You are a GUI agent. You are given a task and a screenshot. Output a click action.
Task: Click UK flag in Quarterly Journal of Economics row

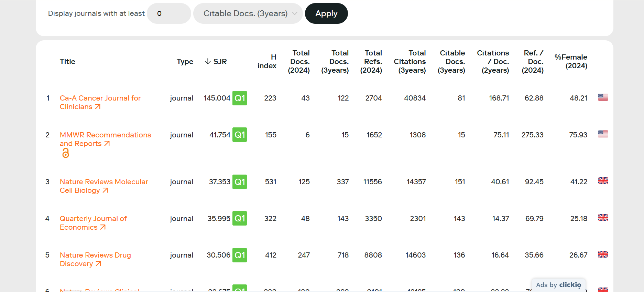pyautogui.click(x=603, y=218)
